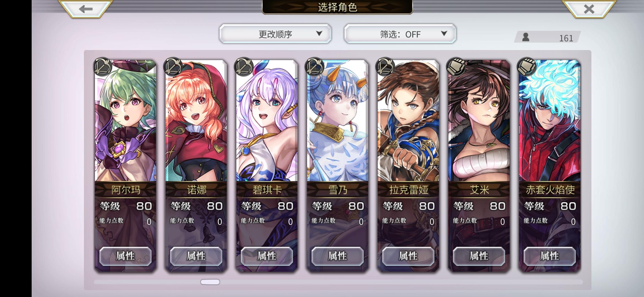This screenshot has height=297, width=644.
Task: View 属性 for 拉克雷娅
Action: 408,256
